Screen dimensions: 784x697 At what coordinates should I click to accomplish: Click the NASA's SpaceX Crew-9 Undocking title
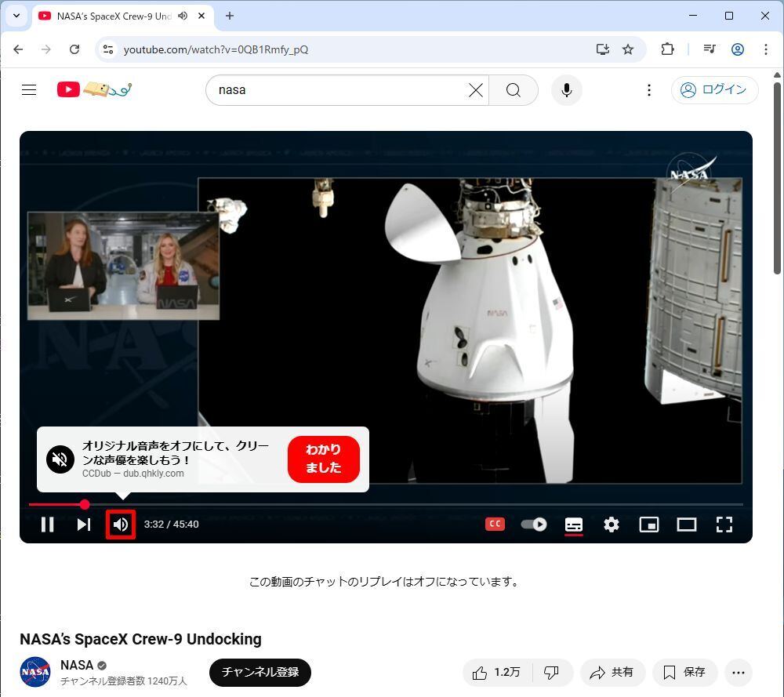[x=140, y=639]
